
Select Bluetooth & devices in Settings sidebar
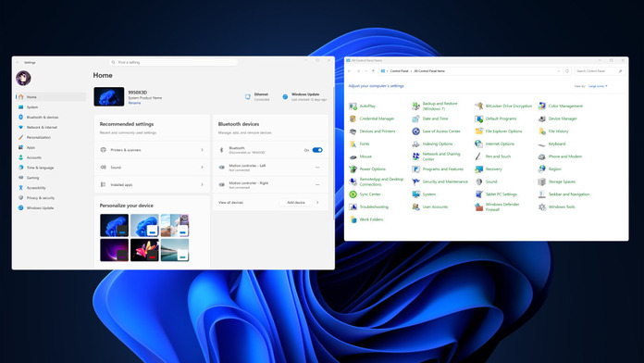tap(51, 118)
